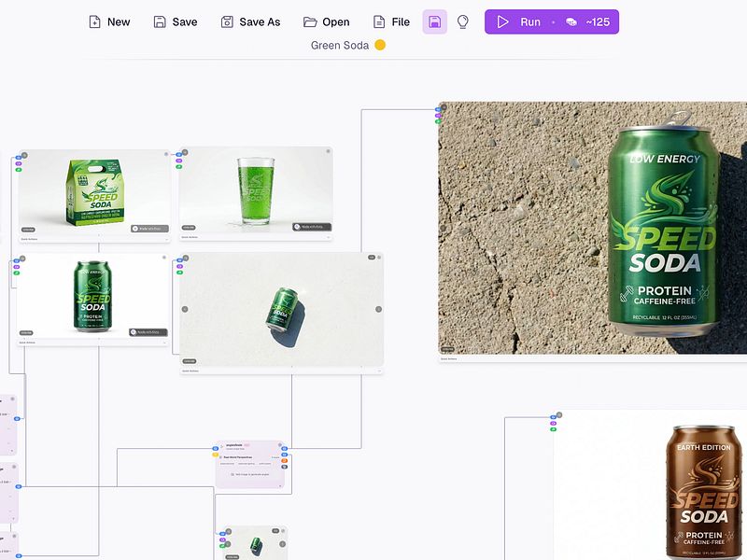
Task: Click the Save toolbar button
Action: click(x=176, y=21)
